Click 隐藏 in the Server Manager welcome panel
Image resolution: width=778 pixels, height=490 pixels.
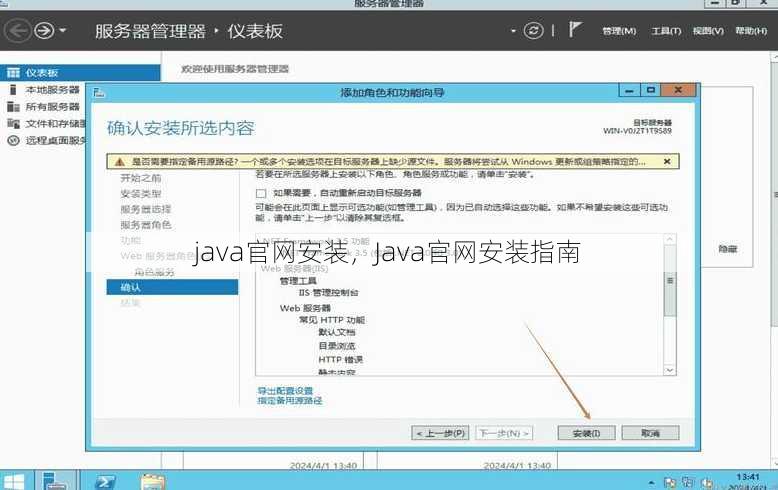point(728,249)
